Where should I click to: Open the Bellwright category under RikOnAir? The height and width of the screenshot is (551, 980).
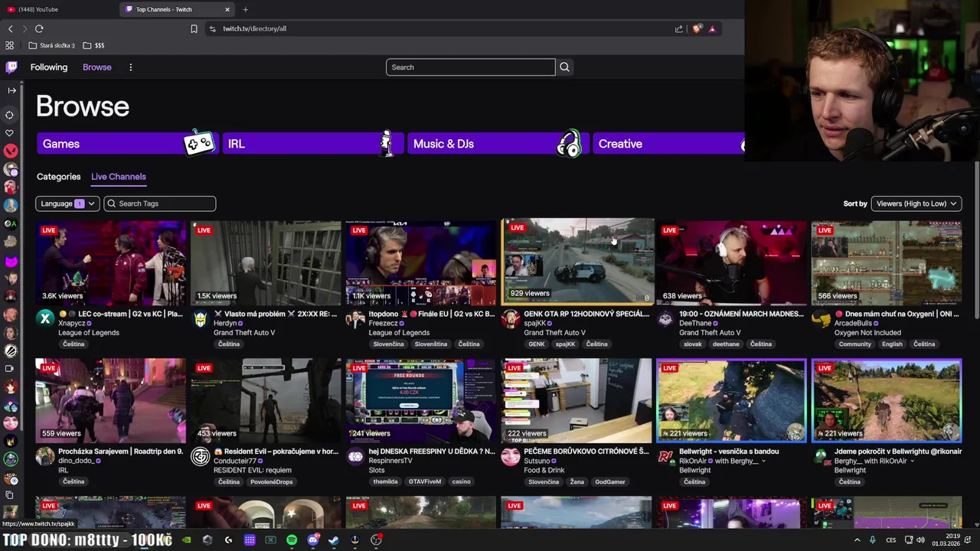click(x=694, y=471)
